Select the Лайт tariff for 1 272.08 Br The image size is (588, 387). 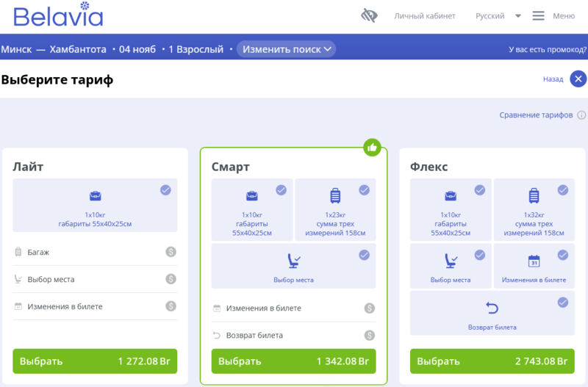point(95,361)
